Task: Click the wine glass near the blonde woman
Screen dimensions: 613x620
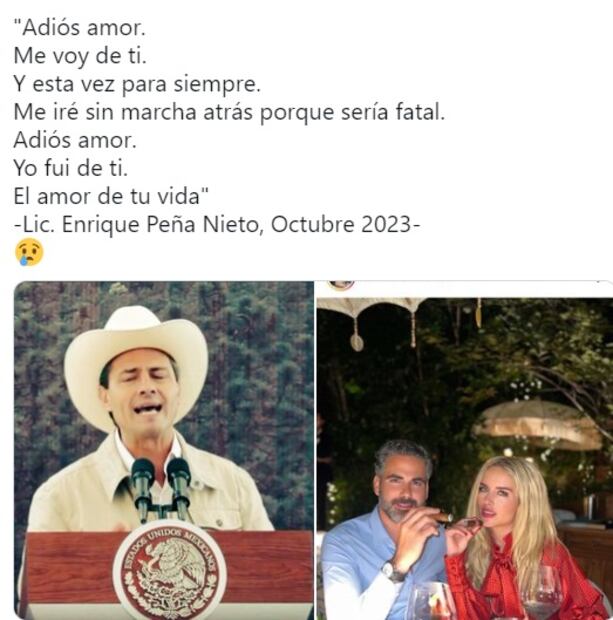Action: click(541, 593)
